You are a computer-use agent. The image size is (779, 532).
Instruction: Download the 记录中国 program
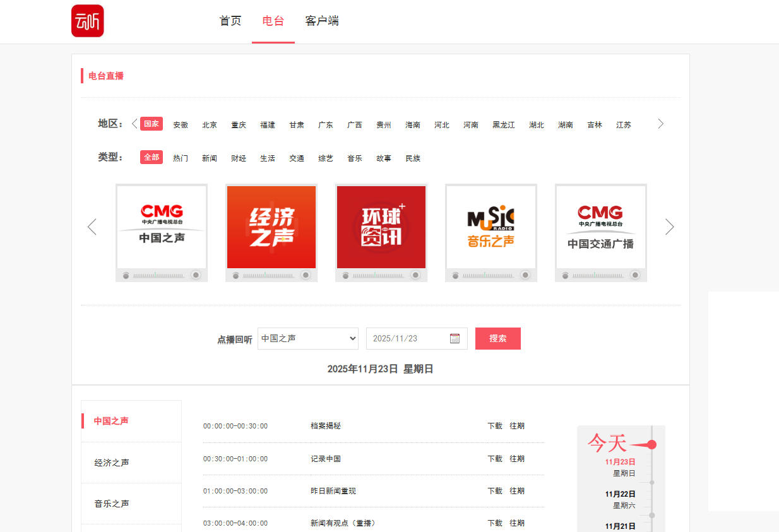coord(495,459)
